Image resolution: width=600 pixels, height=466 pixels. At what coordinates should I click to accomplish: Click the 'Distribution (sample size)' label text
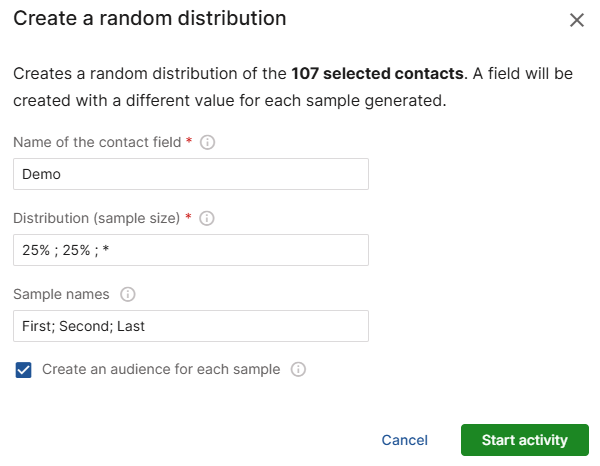tap(96, 218)
